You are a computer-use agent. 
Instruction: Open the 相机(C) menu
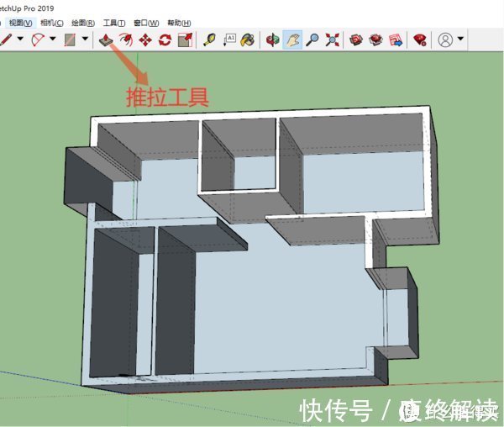point(52,23)
